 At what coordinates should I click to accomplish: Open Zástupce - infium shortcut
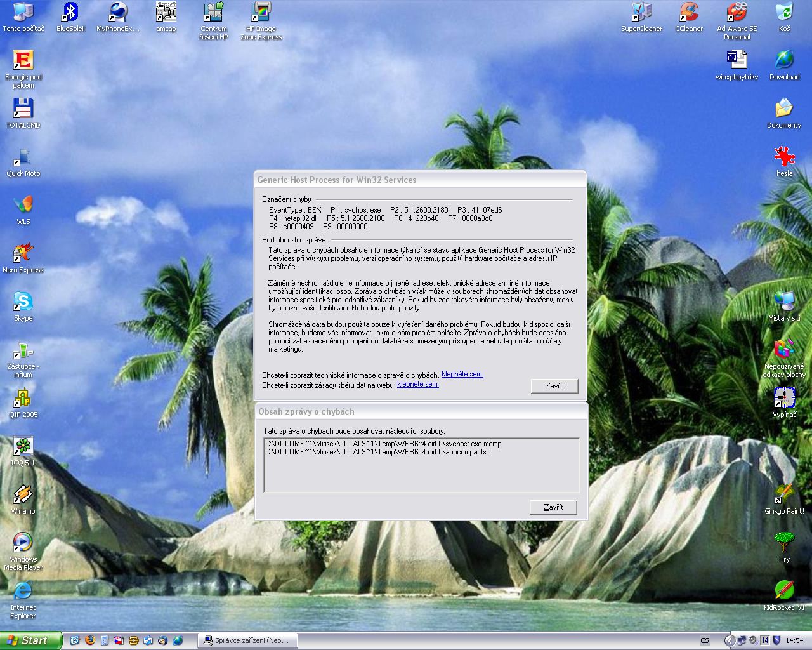(23, 359)
